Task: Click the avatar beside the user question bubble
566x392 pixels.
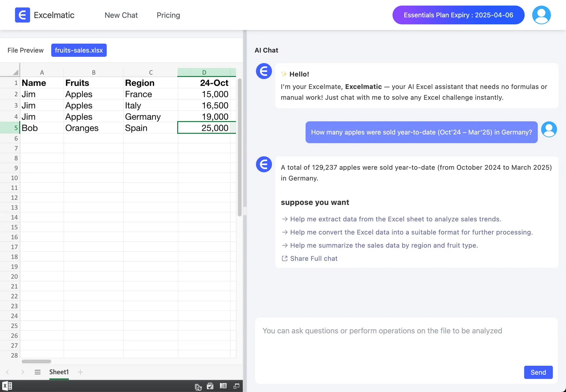Action: pyautogui.click(x=549, y=129)
